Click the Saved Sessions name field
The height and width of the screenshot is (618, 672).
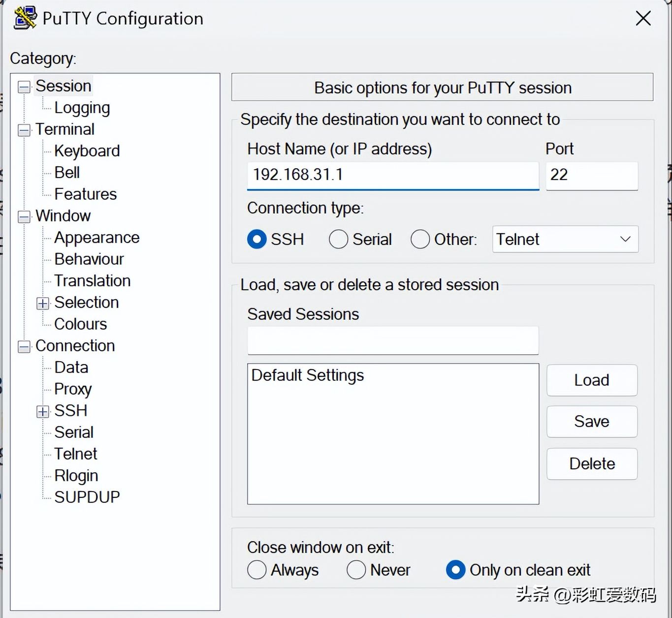[x=393, y=340]
